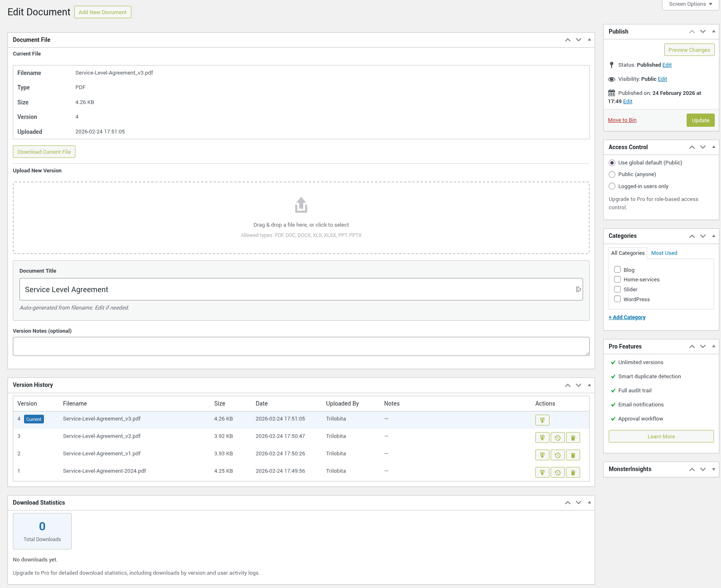This screenshot has width=721, height=588.
Task: Restore version 2 in version history
Action: 557,455
